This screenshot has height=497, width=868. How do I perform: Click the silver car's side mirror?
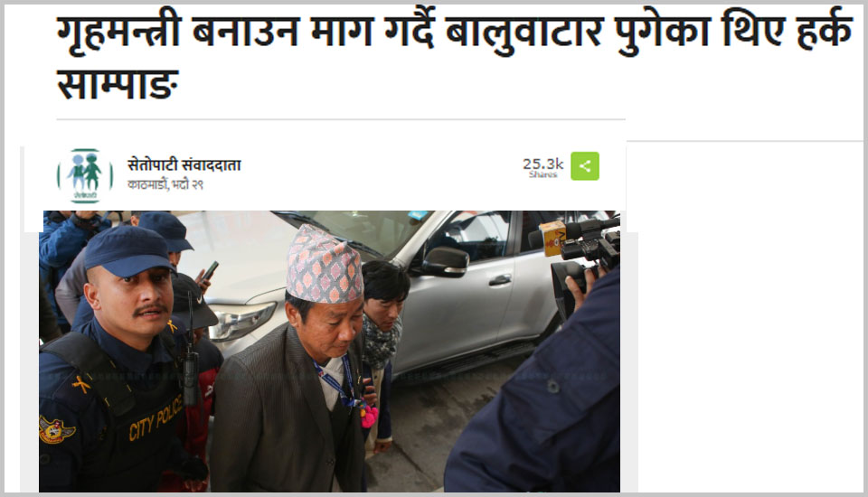pyautogui.click(x=446, y=261)
